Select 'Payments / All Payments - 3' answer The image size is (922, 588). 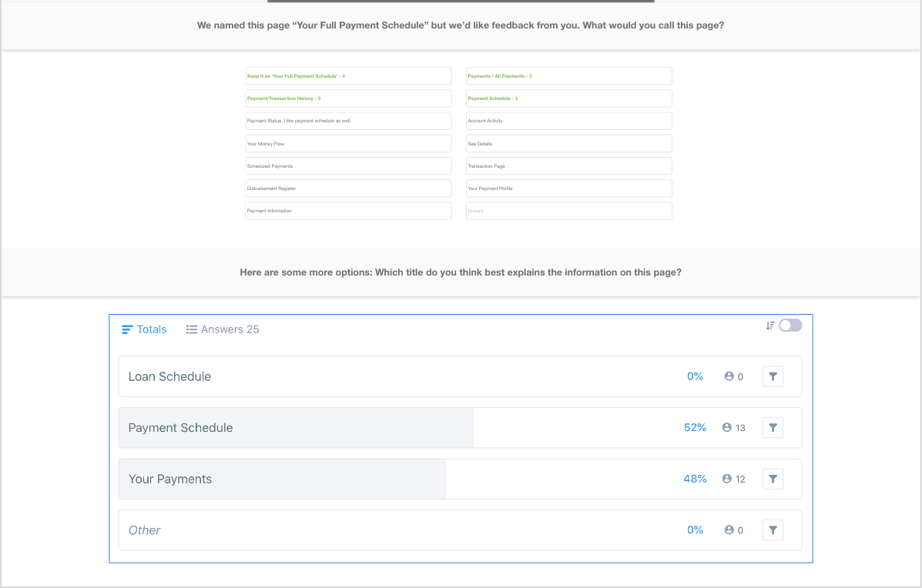(568, 76)
